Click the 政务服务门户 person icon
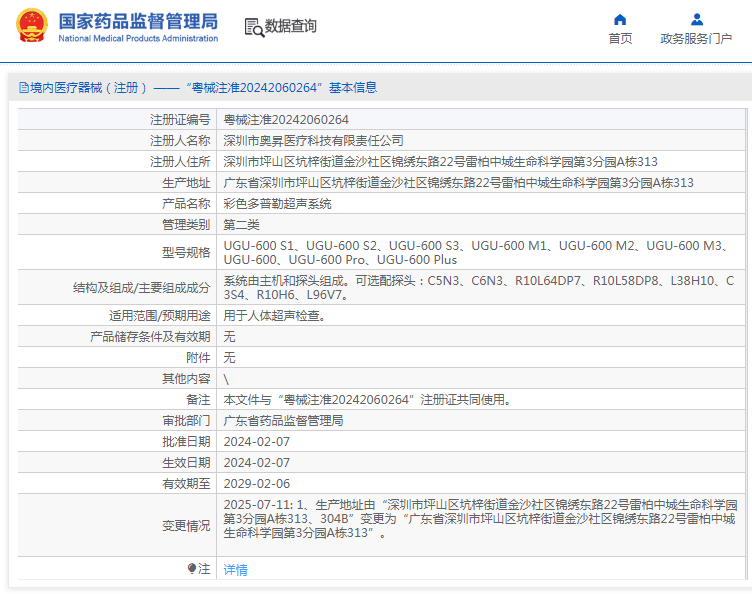The image size is (752, 594). [x=697, y=19]
